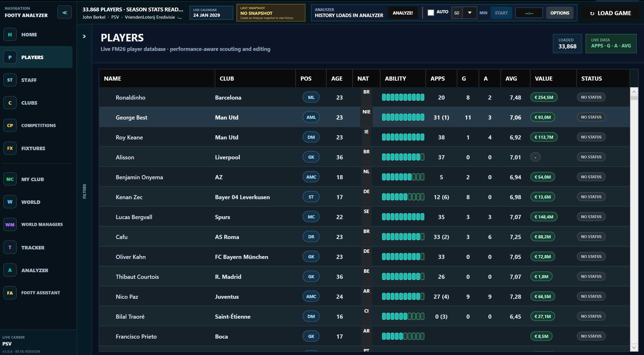
Task: Open Kenan Zec's NO STATUS selector
Action: 591,197
